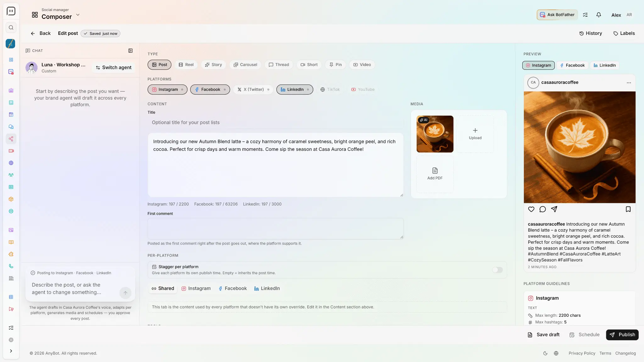The image size is (644, 362).
Task: Click the AI coffee image thumbnail
Action: coord(435,134)
